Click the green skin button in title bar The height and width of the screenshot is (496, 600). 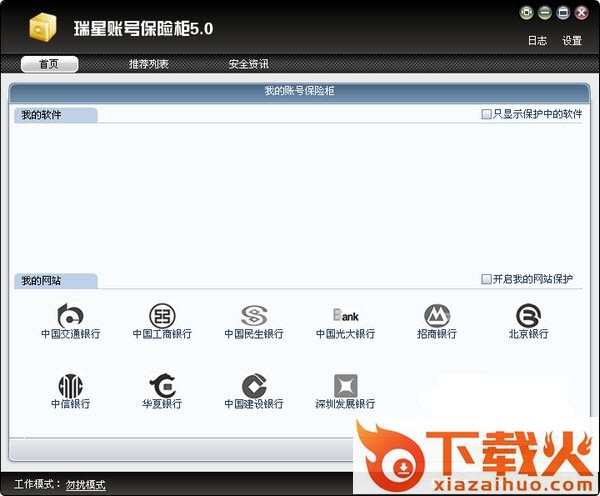point(527,13)
